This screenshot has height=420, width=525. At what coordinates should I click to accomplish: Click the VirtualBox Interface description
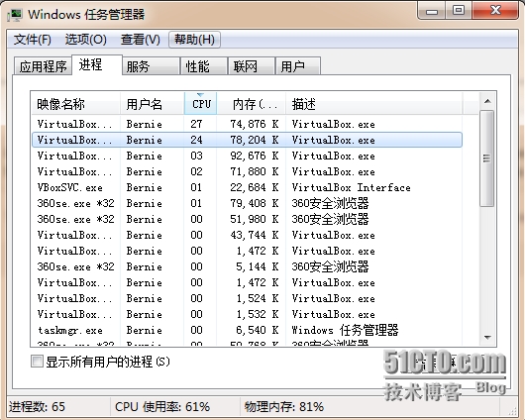351,187
